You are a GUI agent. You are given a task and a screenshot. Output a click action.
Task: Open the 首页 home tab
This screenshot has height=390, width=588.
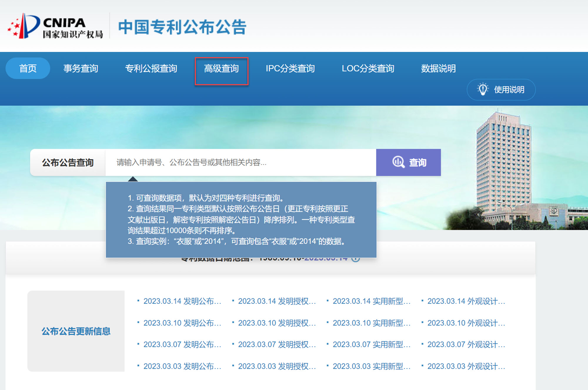[x=28, y=68]
